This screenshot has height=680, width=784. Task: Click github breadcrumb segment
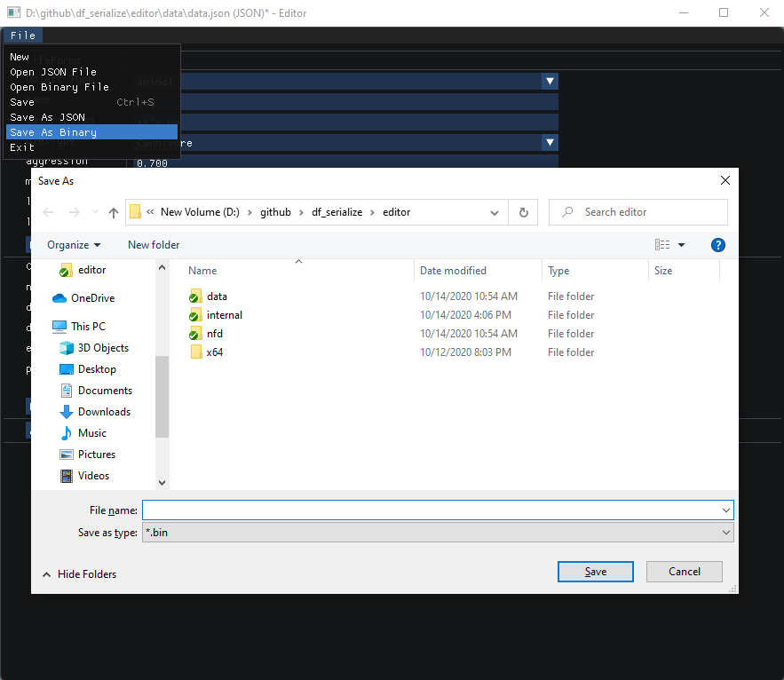(275, 212)
